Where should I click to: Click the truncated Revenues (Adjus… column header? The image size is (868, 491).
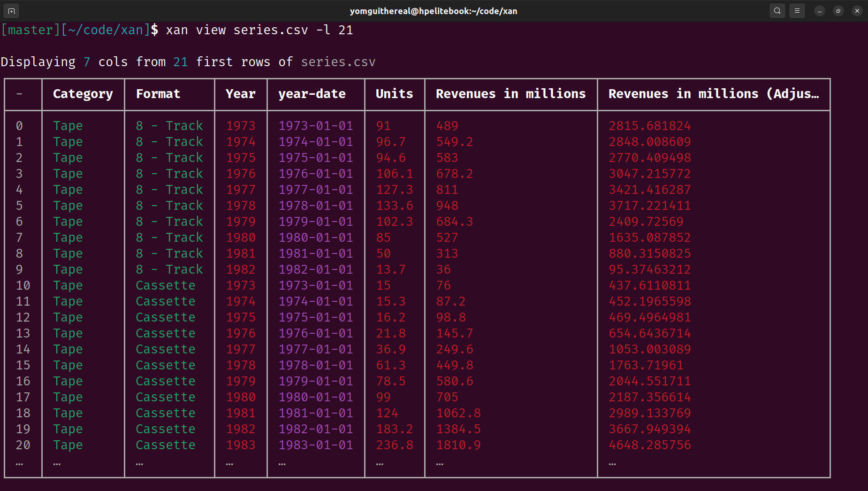point(713,94)
